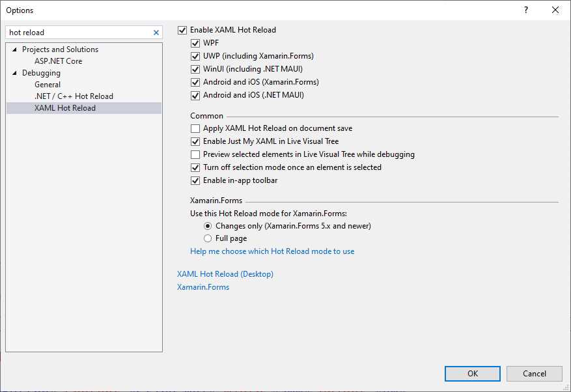Disable Enable XAML Hot Reload
This screenshot has width=571, height=392.
click(182, 29)
